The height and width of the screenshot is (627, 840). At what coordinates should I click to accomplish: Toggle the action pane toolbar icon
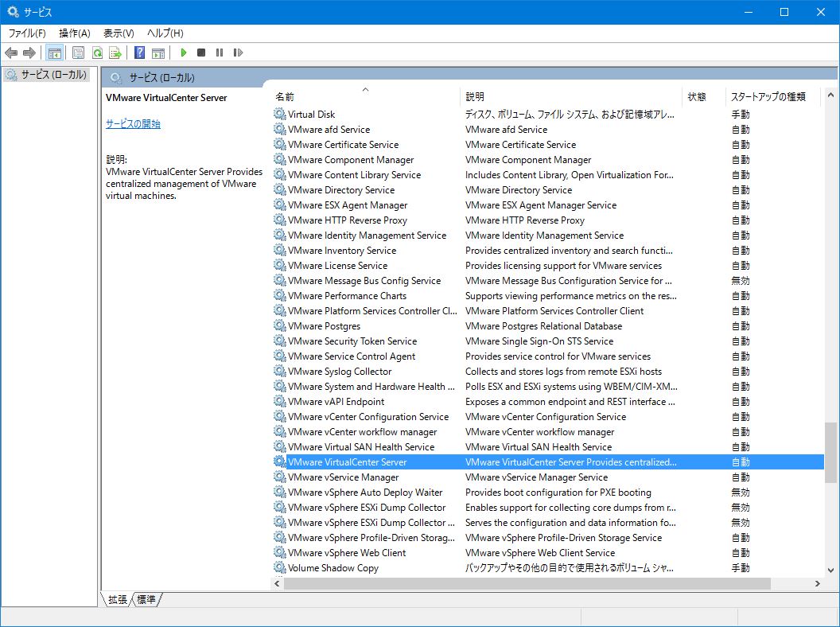[x=158, y=53]
